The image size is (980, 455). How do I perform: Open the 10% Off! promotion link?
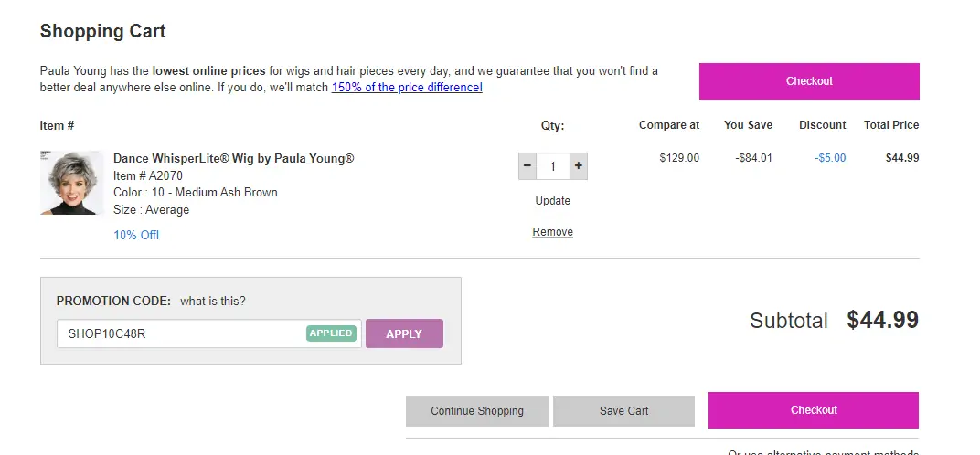point(136,235)
